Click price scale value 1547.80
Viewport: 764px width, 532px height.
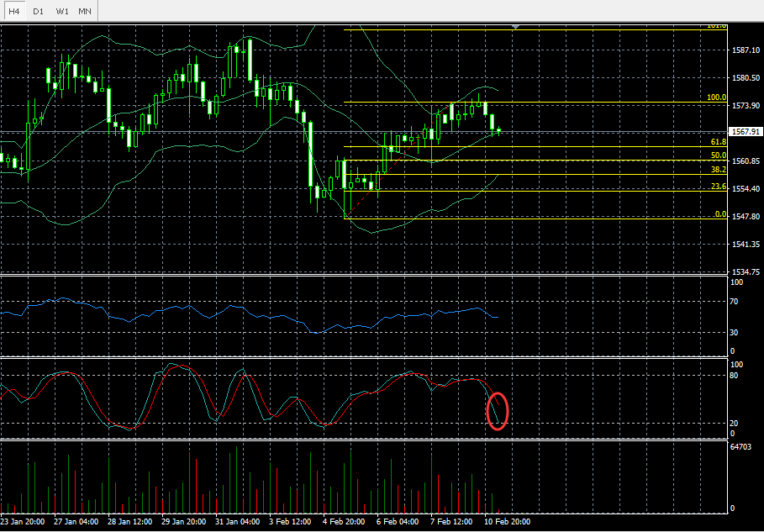point(746,217)
